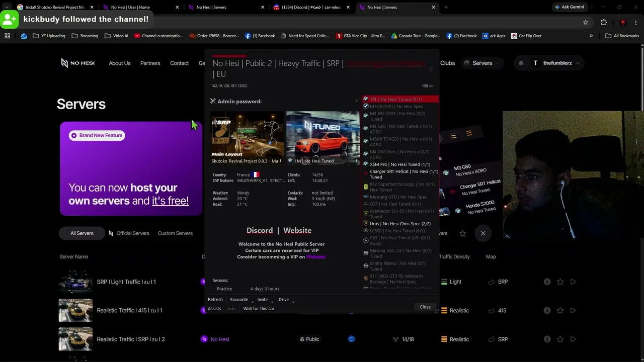Click the Refresh button in server dialog

point(215,300)
